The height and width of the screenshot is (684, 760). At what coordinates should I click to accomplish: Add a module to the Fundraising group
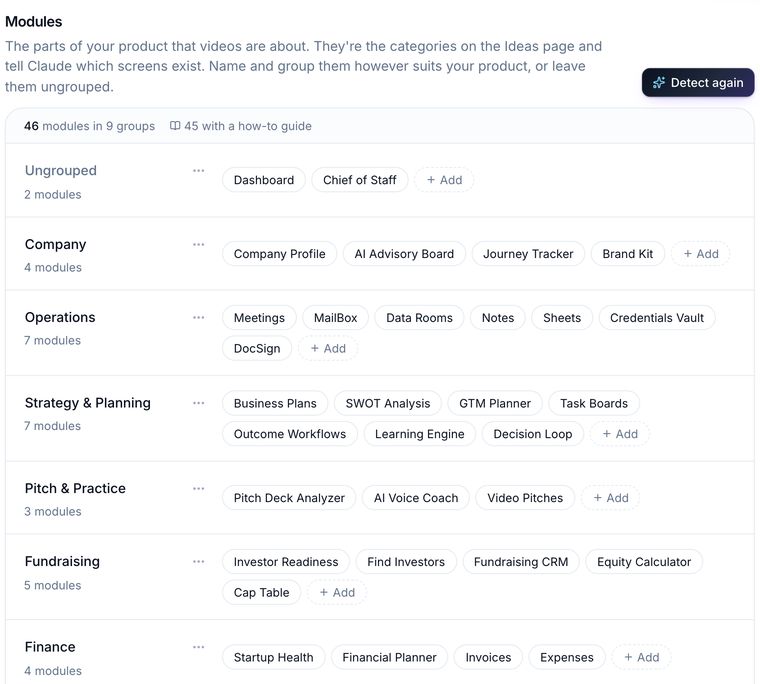pyautogui.click(x=337, y=592)
